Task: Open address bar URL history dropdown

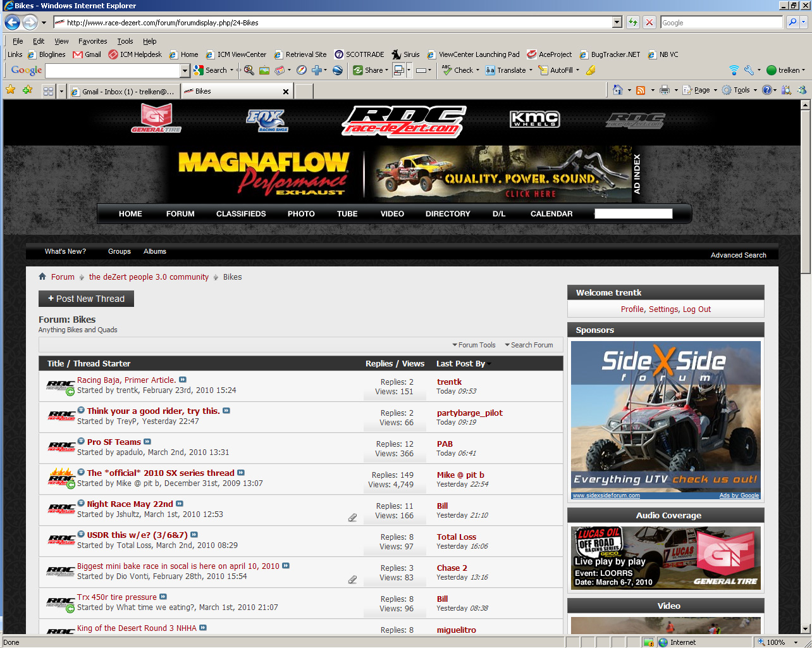Action: coord(617,22)
